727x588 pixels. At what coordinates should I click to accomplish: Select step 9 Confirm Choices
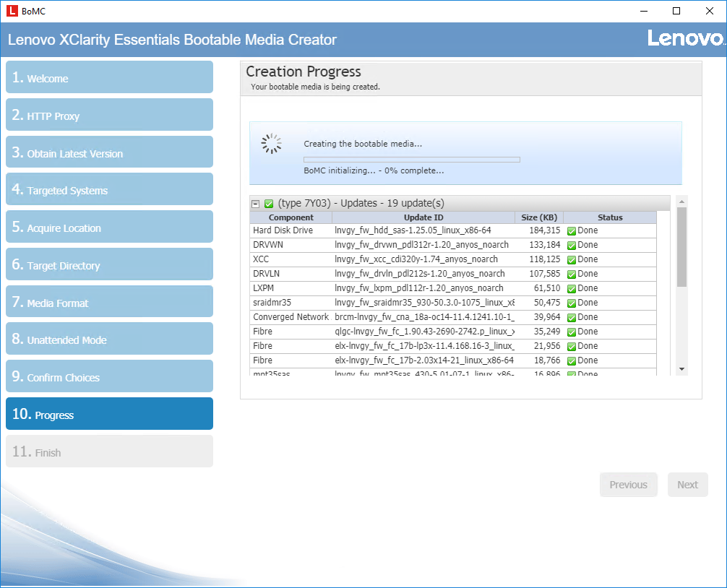pos(109,376)
